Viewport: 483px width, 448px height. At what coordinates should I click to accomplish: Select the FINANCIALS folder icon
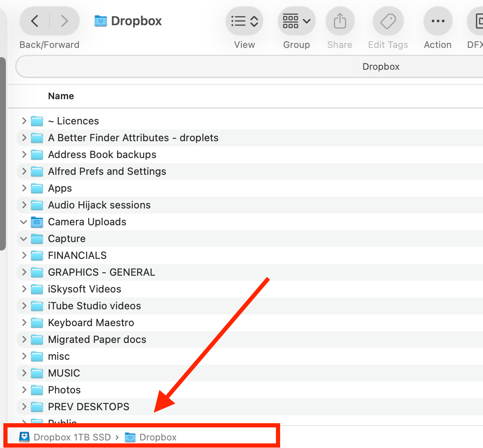coord(37,255)
